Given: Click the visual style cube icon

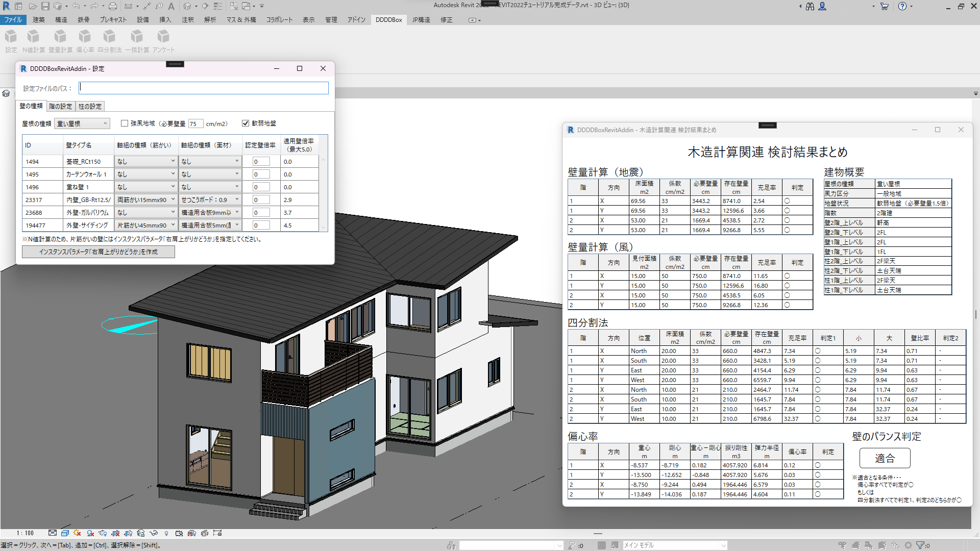Looking at the screenshot, I should 65,533.
